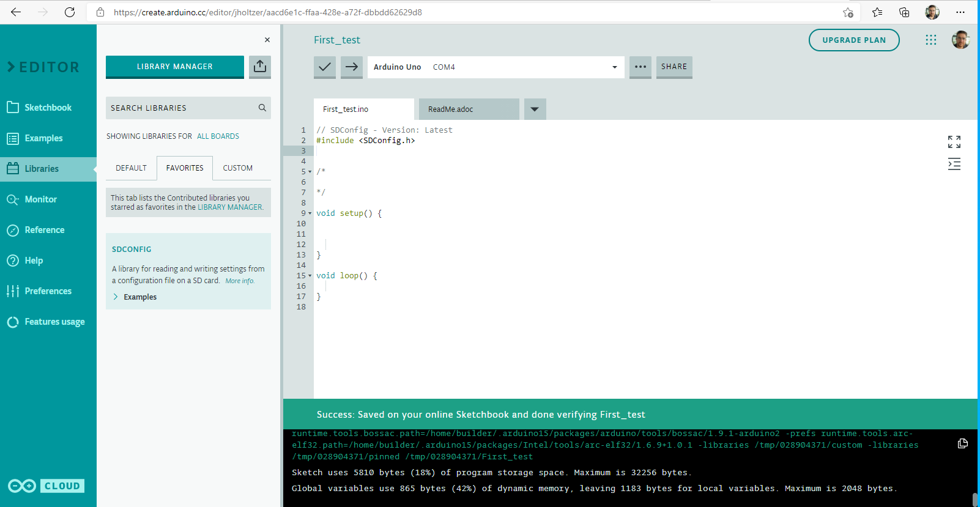Select Libraries in sidebar

(48, 169)
